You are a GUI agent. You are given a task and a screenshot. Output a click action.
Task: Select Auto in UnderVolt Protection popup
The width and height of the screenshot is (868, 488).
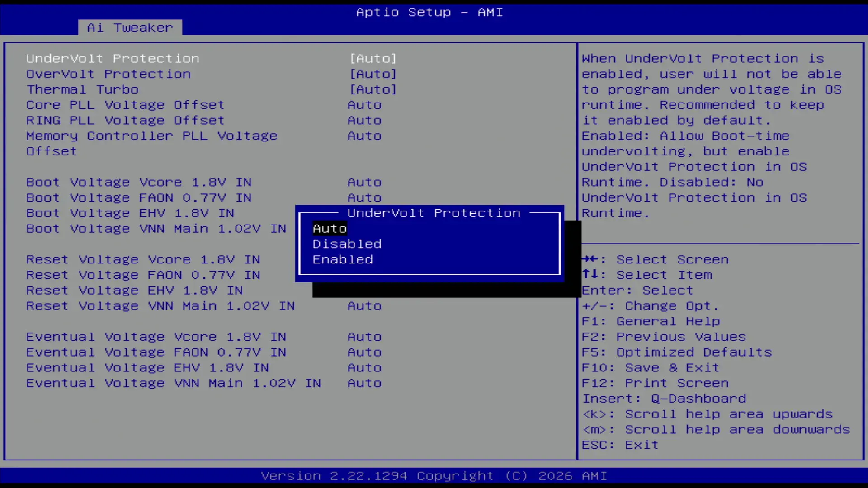click(x=330, y=229)
